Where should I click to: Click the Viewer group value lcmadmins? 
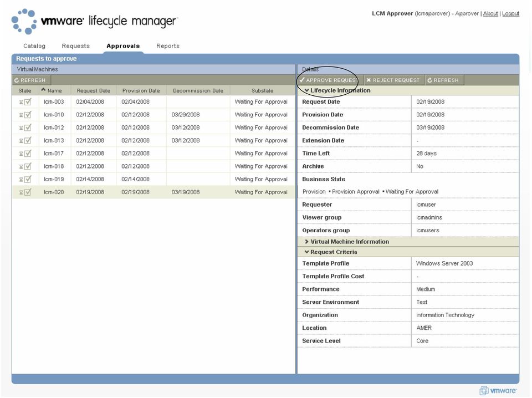tap(429, 217)
